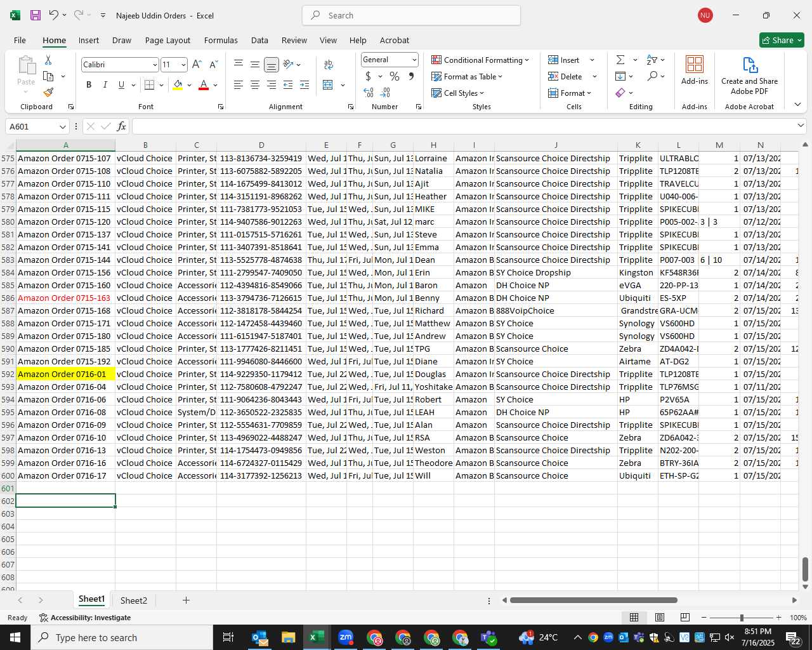
Task: Select Normal view icon in status bar
Action: point(634,618)
